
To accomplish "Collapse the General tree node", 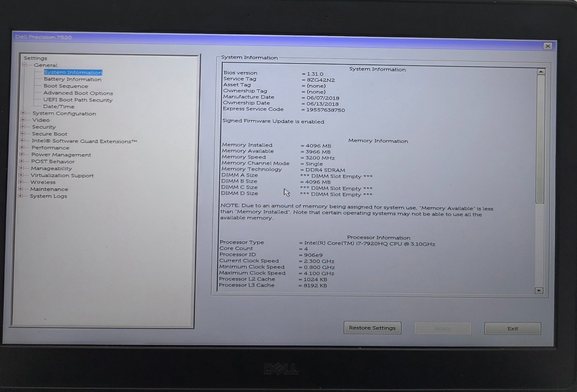I will point(25,65).
